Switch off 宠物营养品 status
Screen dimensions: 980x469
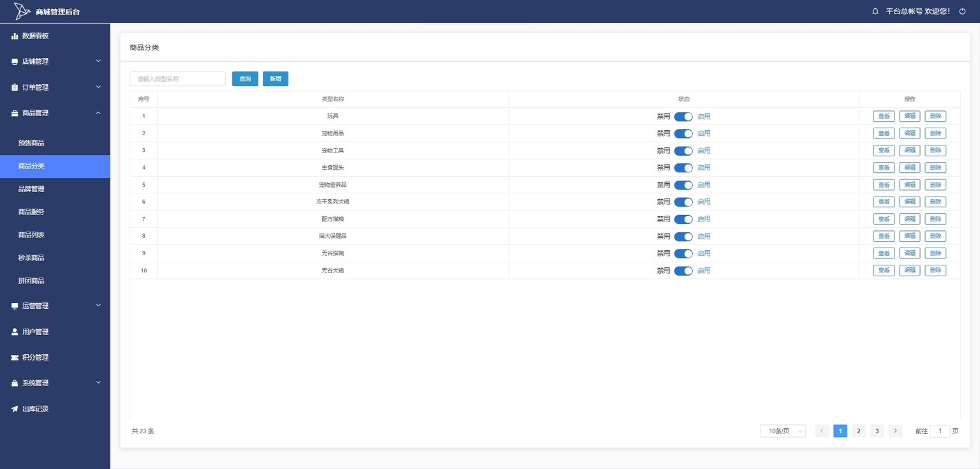[683, 185]
